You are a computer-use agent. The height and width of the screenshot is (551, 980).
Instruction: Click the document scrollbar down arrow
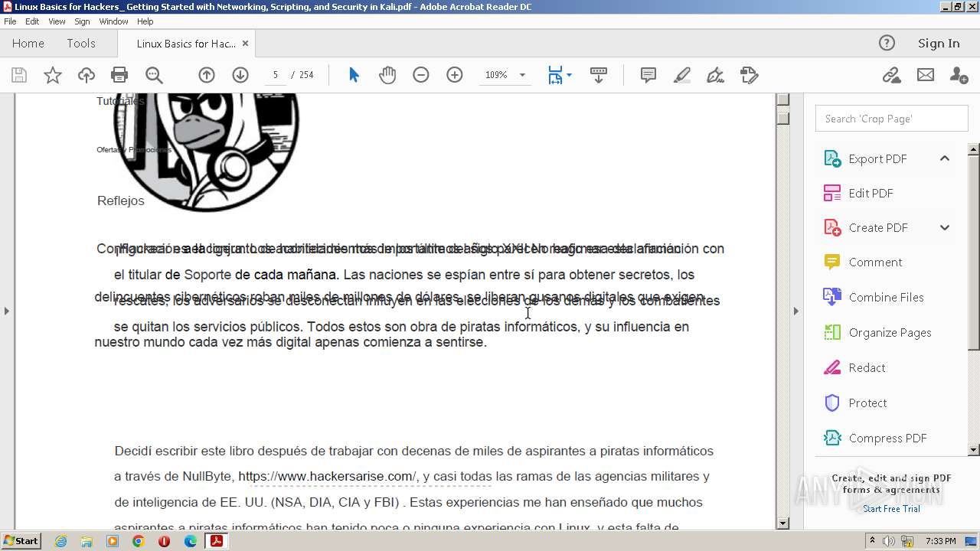[782, 523]
